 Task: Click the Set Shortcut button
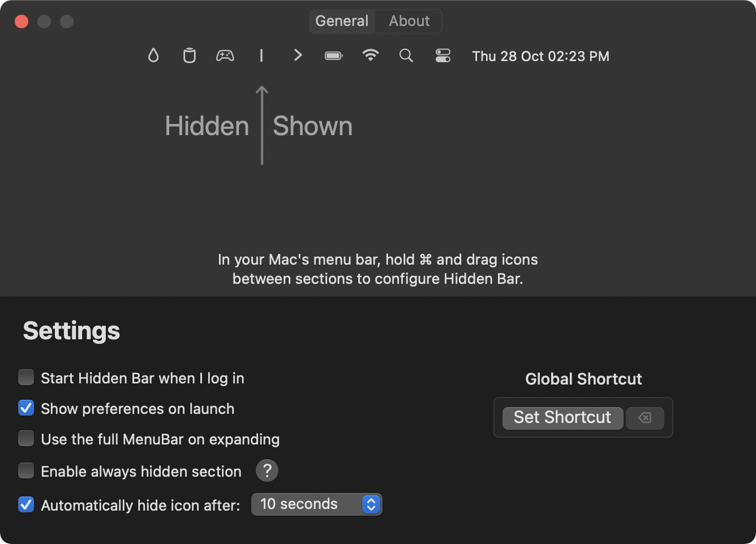click(562, 418)
